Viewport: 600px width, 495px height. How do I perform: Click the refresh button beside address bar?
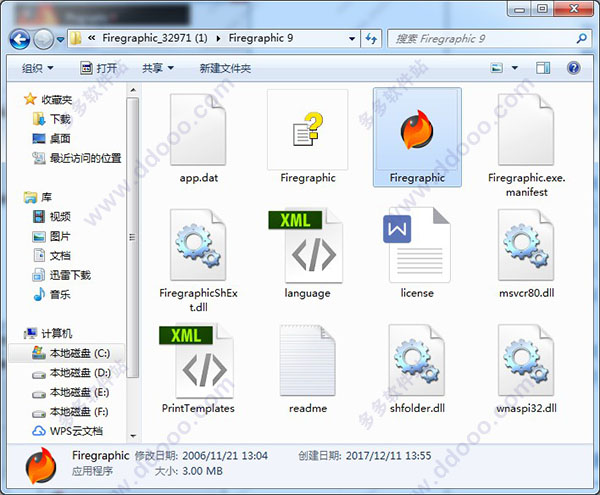(371, 38)
